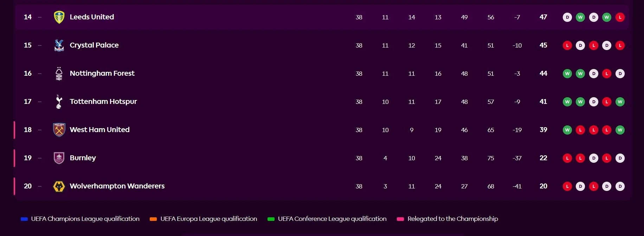Open the Crystal Palace team link
The height and width of the screenshot is (236, 644).
coord(94,45)
